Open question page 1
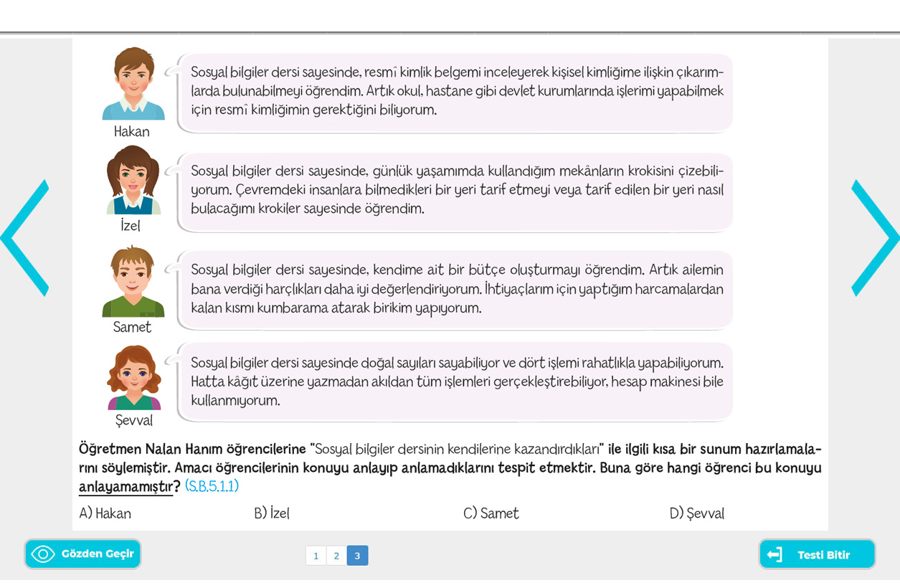Viewport: 900px width, 588px height. [x=316, y=556]
